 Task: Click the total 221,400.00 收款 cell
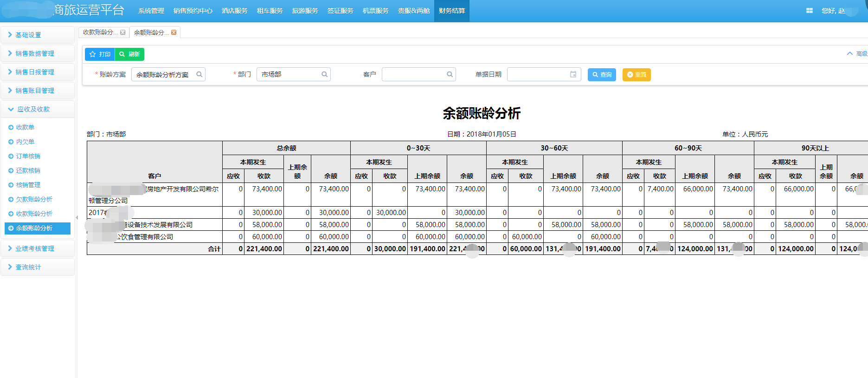click(264, 249)
